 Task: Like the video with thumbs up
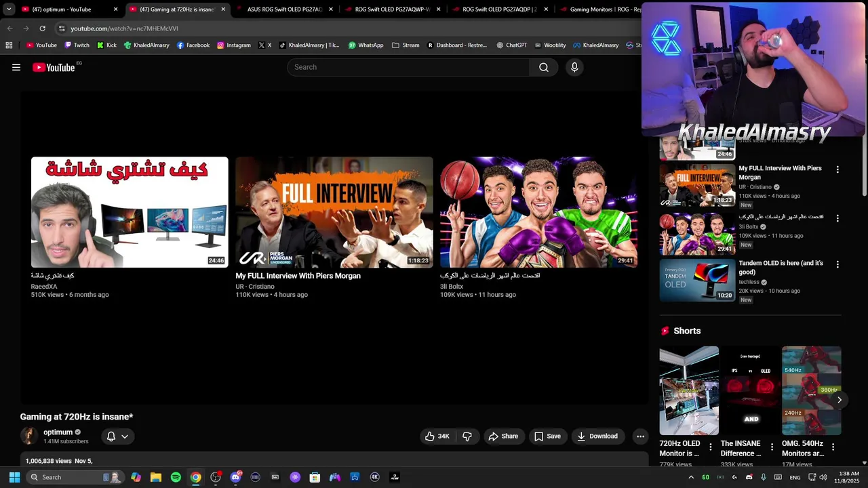point(437,436)
